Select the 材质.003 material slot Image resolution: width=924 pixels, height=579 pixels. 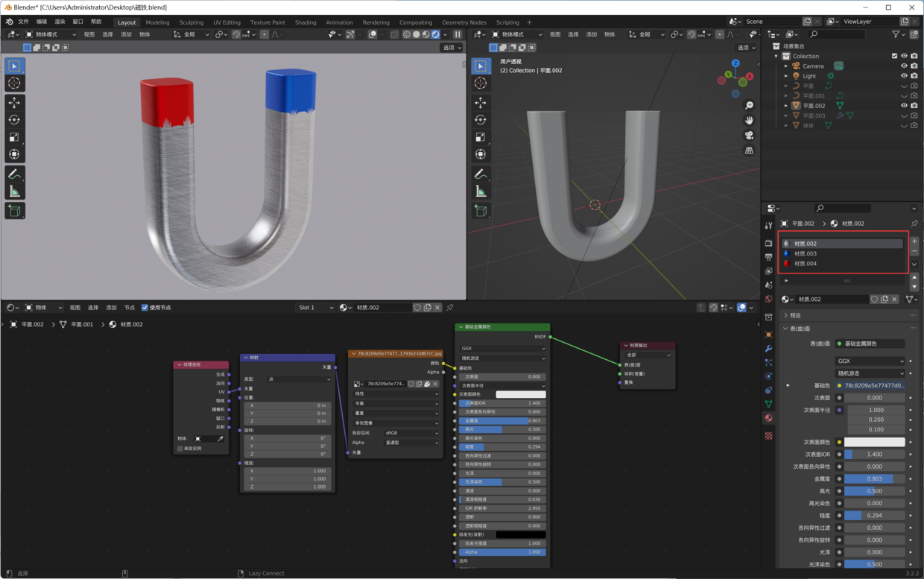click(843, 253)
